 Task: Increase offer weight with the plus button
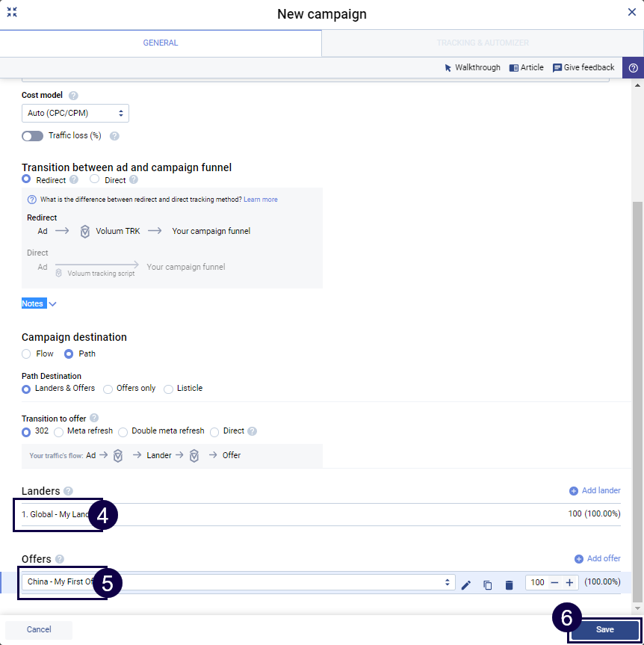[569, 583]
